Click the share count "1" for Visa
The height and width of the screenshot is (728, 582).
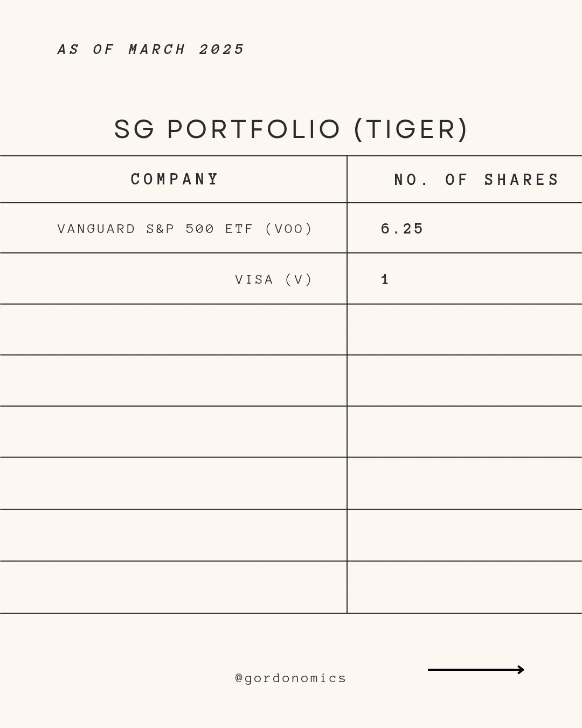pyautogui.click(x=385, y=279)
